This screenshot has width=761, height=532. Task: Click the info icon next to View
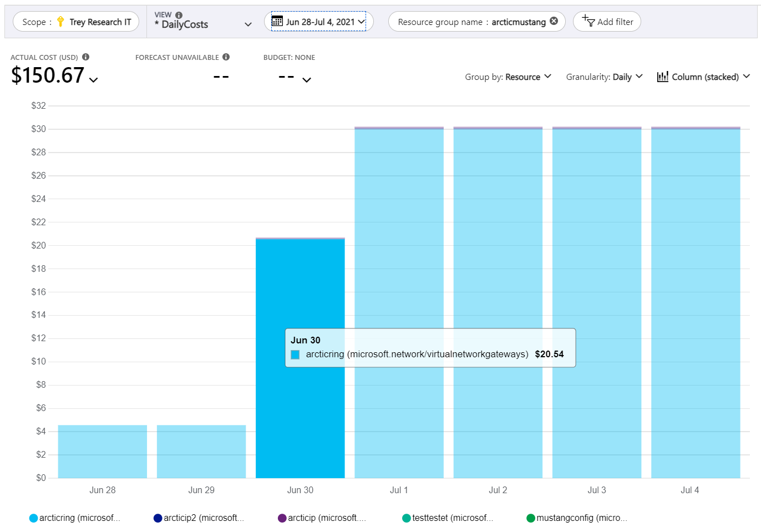coord(179,15)
